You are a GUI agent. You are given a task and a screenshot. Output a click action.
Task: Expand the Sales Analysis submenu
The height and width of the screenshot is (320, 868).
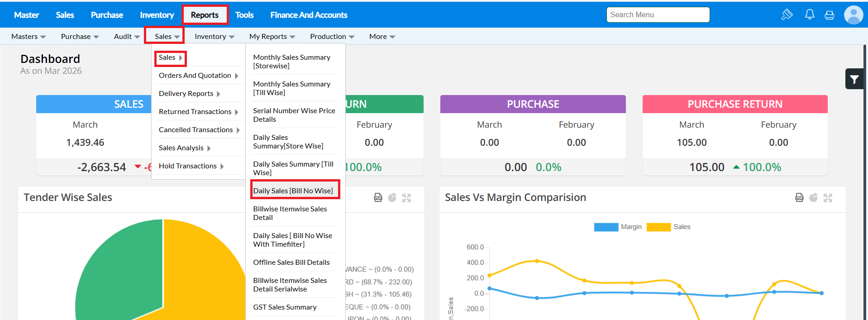(185, 148)
